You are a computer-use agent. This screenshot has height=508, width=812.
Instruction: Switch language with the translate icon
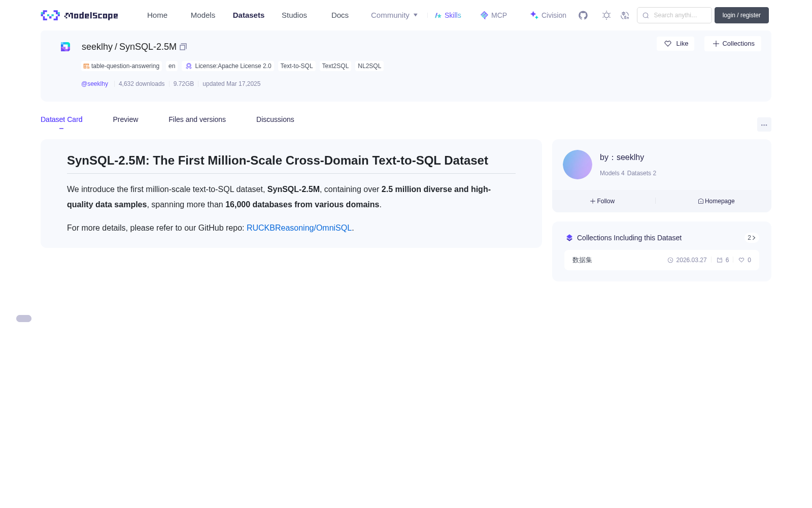point(625,15)
